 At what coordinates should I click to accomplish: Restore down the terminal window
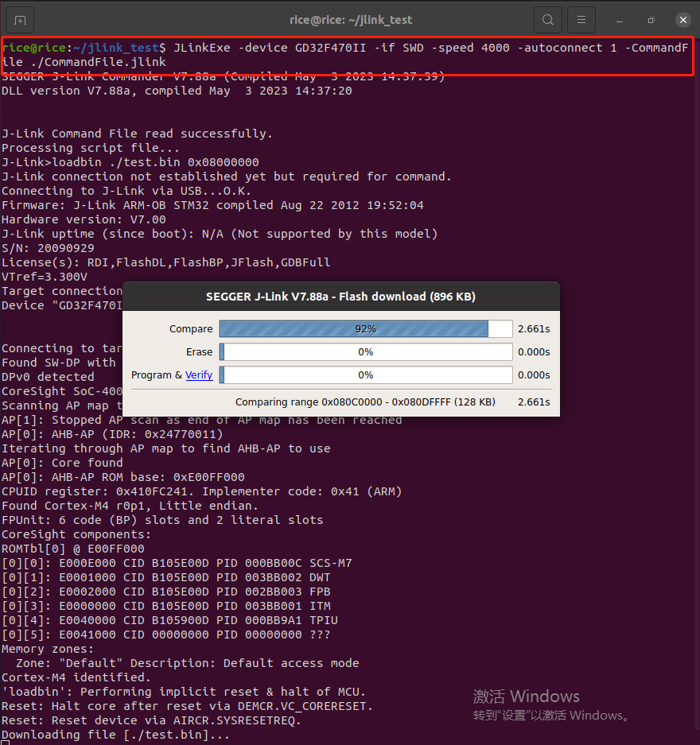(x=651, y=20)
